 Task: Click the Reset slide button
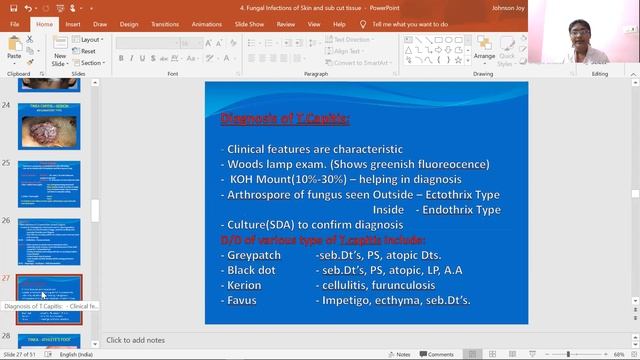click(84, 51)
